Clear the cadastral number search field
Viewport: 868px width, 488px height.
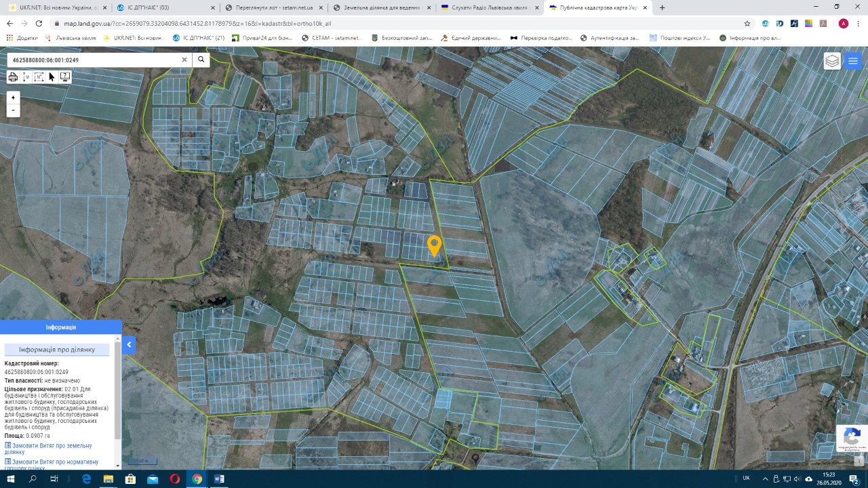(184, 60)
